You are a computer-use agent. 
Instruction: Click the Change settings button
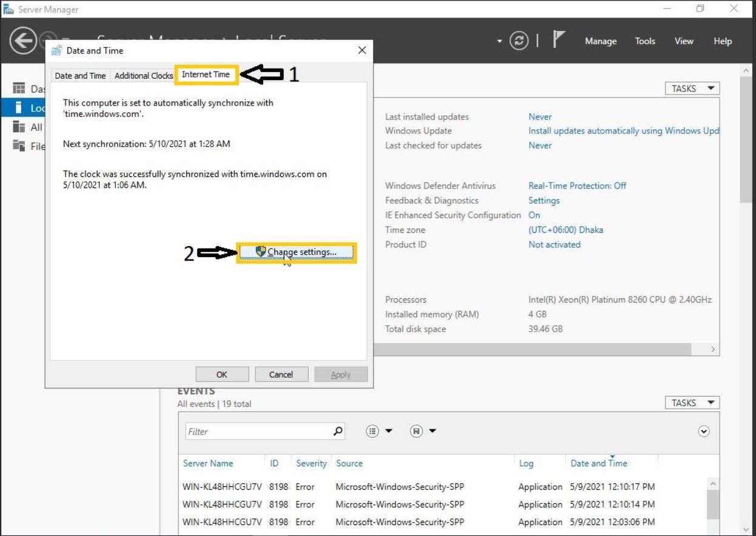pos(296,252)
